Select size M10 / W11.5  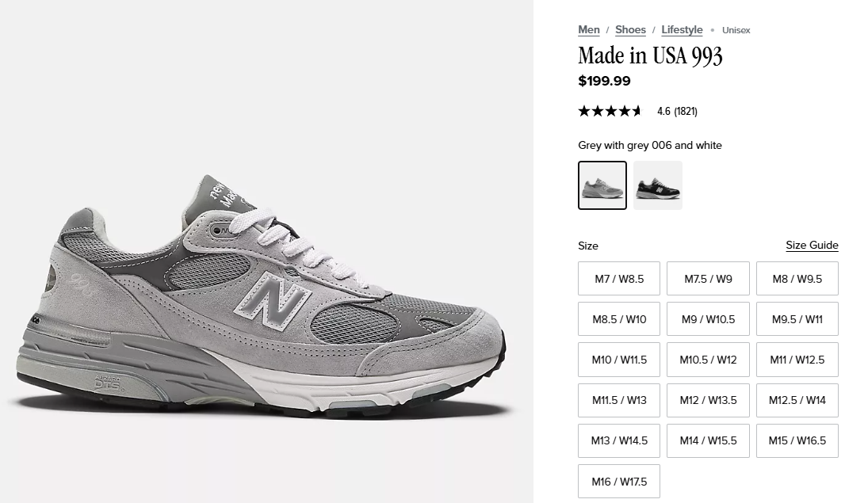tap(619, 360)
